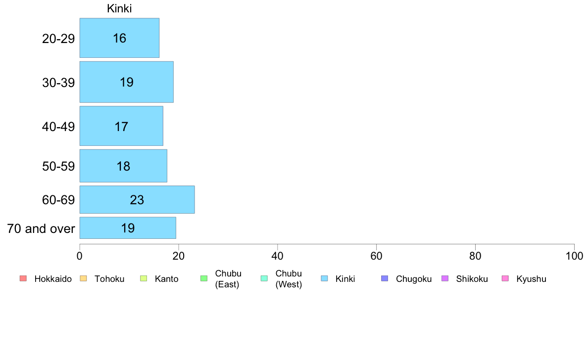The width and height of the screenshot is (588, 364).
Task: Select the Kanto yellow-green legend swatch
Action: point(144,279)
